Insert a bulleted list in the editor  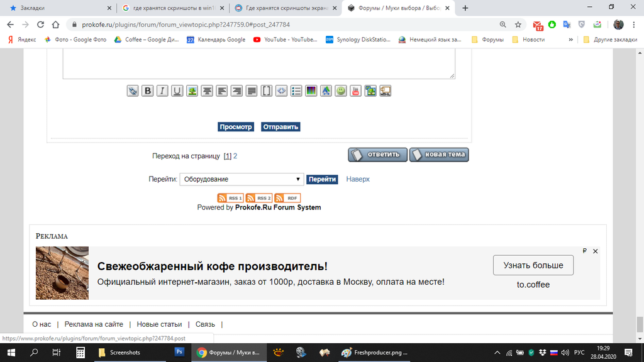296,90
